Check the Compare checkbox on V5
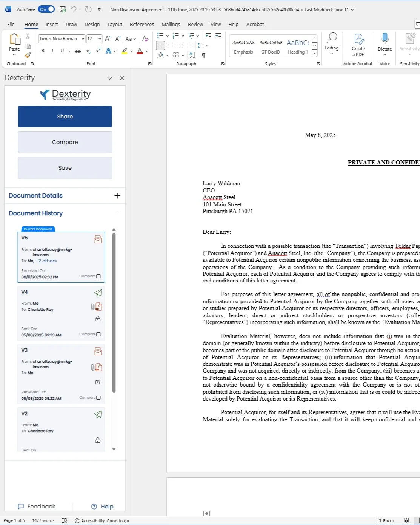Image resolution: width=420 pixels, height=525 pixels. point(98,276)
